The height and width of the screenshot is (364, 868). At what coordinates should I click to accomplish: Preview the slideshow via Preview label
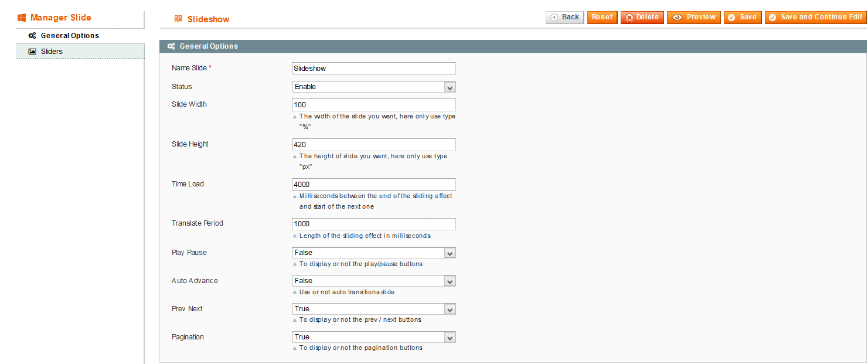point(701,17)
